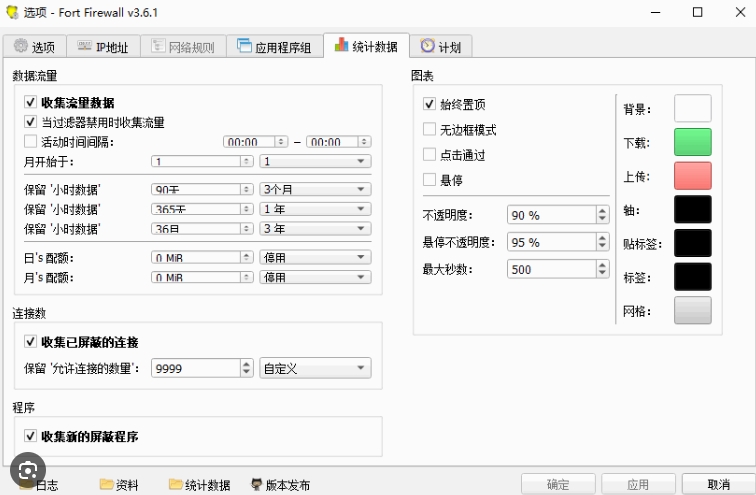This screenshot has width=756, height=495.
Task: Click the window icon on the 应用程序组 tab
Action: point(244,46)
